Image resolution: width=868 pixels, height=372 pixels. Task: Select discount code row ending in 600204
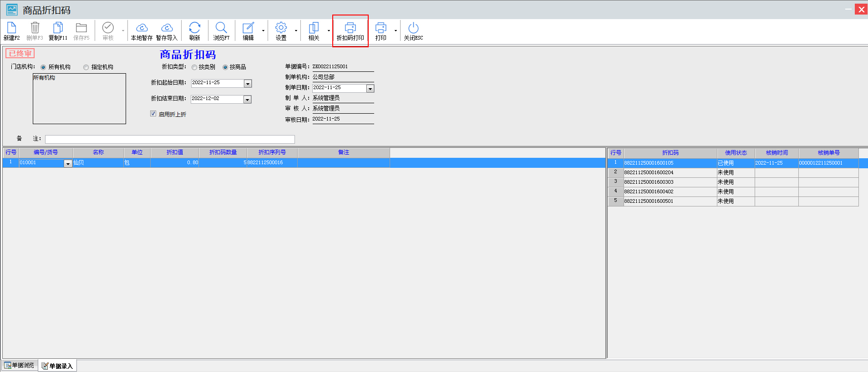[670, 172]
